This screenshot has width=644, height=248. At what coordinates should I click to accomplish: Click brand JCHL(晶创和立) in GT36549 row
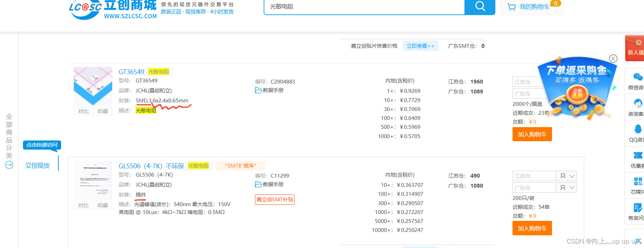tap(154, 91)
